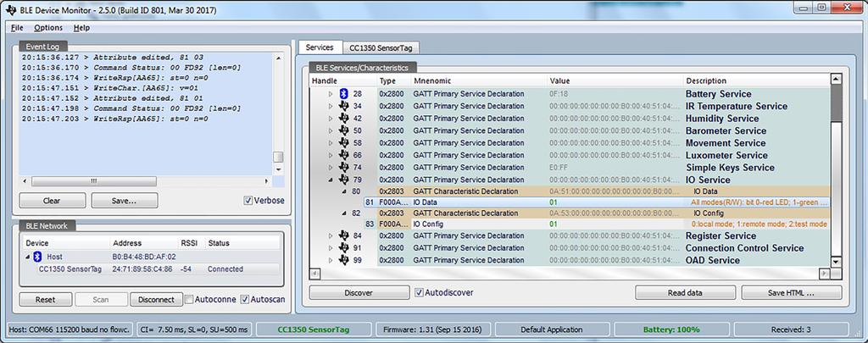The image size is (868, 343).
Task: Collapse the IO Service row
Action: coord(331,180)
